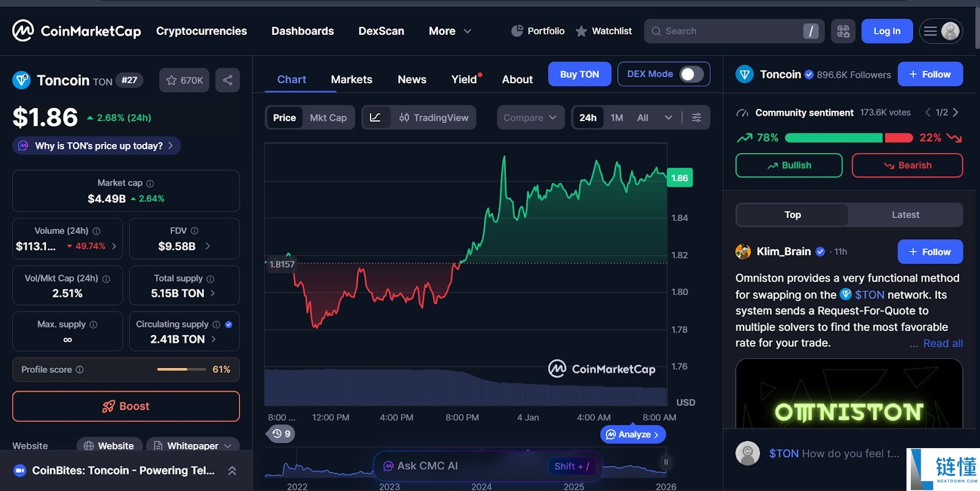The height and width of the screenshot is (491, 980).
Task: Click the Total supply info icon
Action: pyautogui.click(x=211, y=279)
